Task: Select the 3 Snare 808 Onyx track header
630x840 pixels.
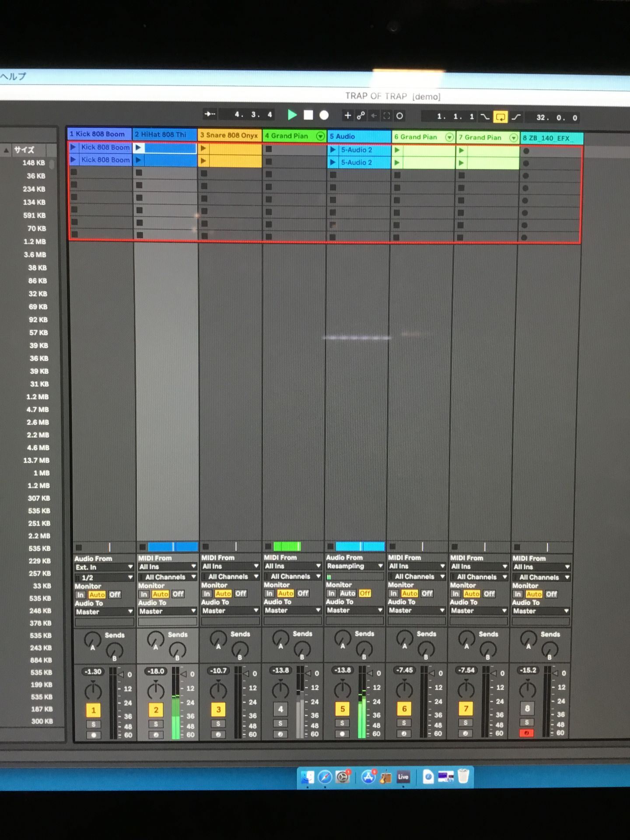Action: (230, 135)
